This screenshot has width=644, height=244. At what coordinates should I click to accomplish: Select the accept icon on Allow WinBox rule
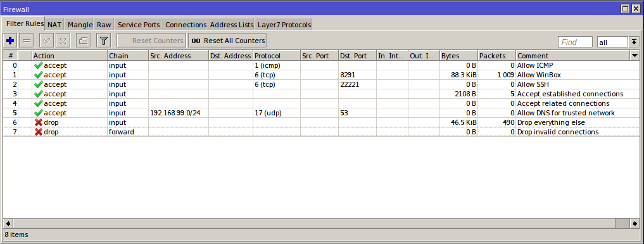point(38,75)
